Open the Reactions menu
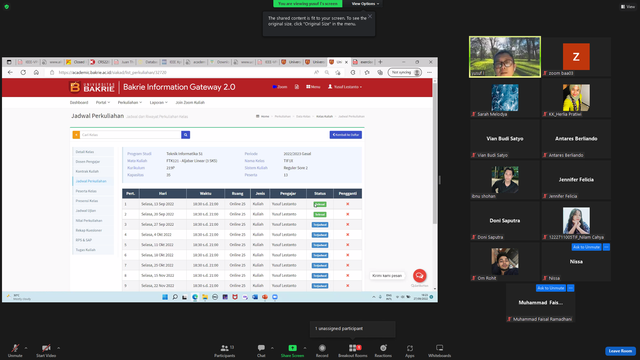 point(383,350)
